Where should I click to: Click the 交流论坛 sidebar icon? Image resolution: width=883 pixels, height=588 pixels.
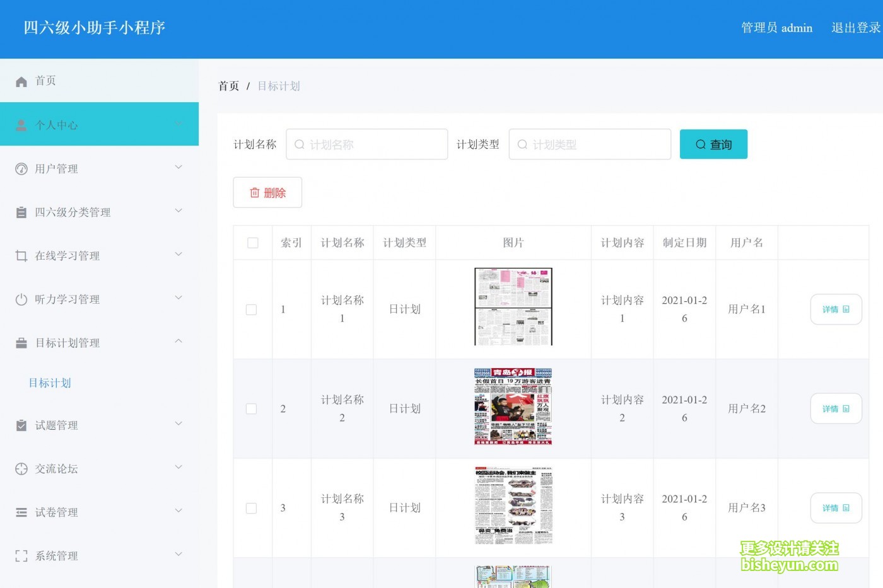pyautogui.click(x=21, y=469)
